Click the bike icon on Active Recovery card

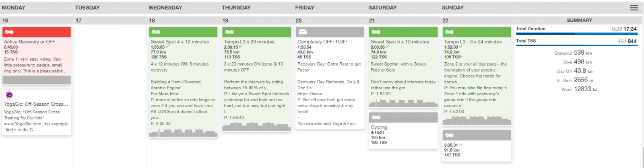[9, 32]
